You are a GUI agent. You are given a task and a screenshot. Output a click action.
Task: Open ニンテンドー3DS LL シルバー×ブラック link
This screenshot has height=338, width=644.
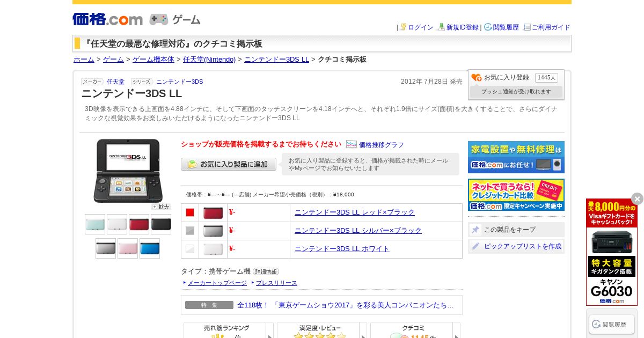(358, 231)
